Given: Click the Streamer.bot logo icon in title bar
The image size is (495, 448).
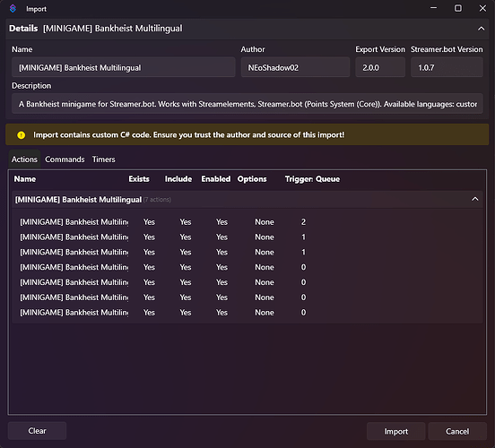Looking at the screenshot, I should click(13, 9).
